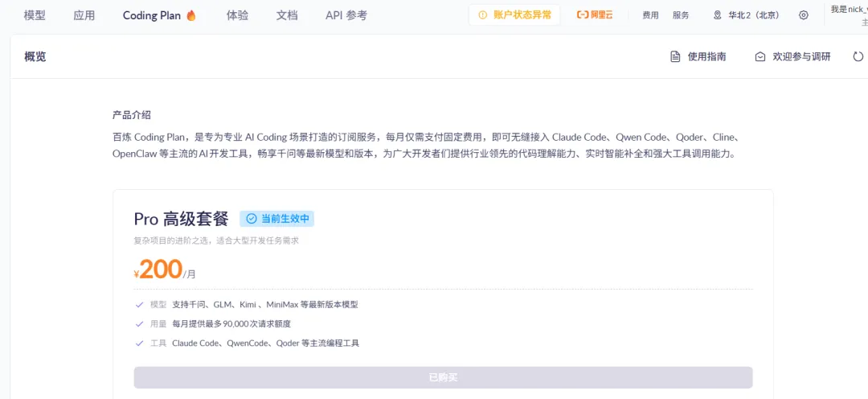This screenshot has height=399, width=868.
Task: Click the 账户状态异常 warning button
Action: point(514,15)
